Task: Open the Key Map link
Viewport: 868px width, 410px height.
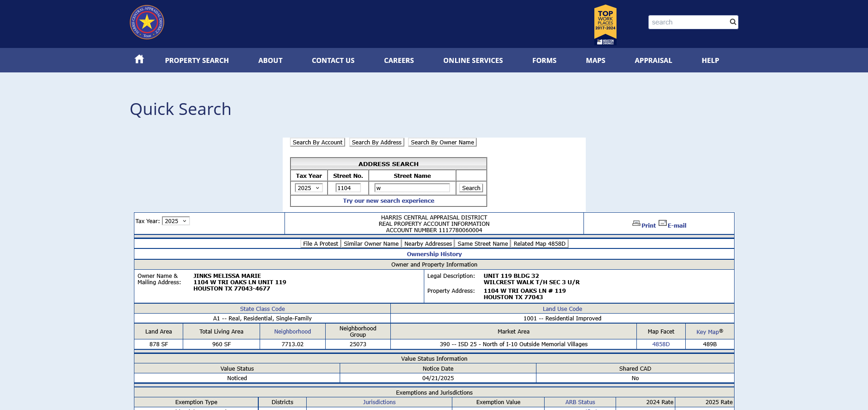Action: (x=707, y=332)
